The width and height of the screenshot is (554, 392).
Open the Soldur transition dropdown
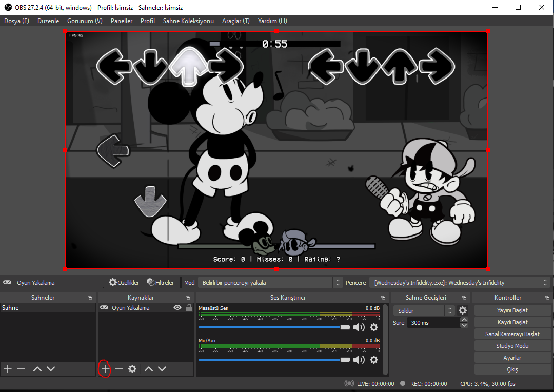pyautogui.click(x=424, y=311)
